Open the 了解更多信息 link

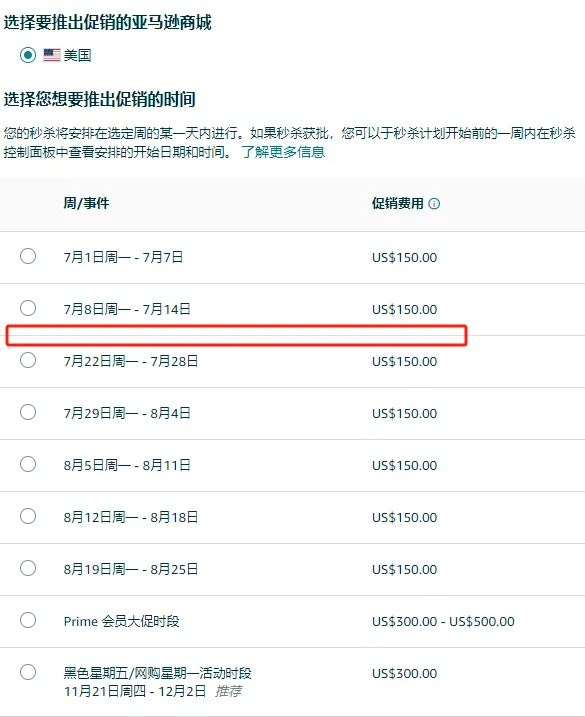pyautogui.click(x=283, y=152)
